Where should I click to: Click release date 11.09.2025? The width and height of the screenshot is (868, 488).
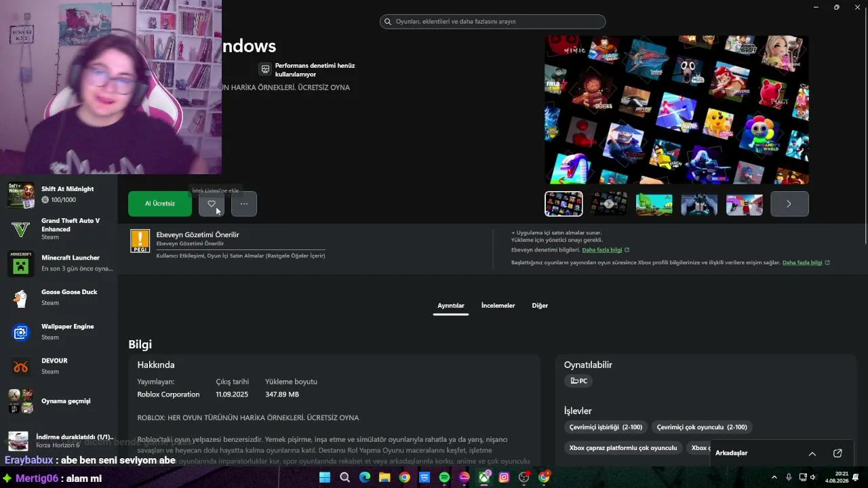pyautogui.click(x=232, y=394)
